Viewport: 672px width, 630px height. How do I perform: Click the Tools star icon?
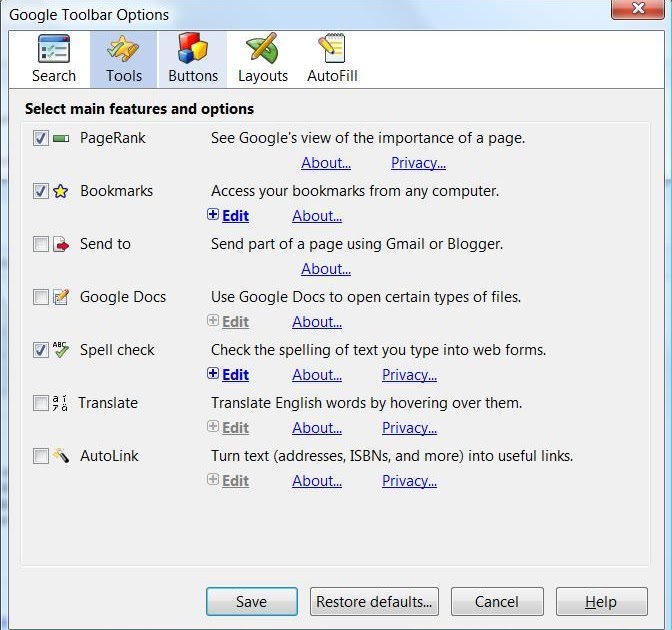pyautogui.click(x=123, y=49)
